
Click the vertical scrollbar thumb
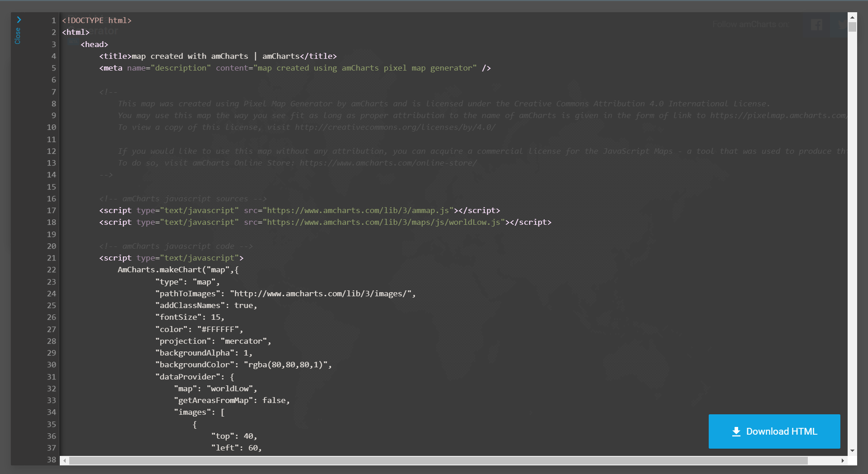point(852,27)
